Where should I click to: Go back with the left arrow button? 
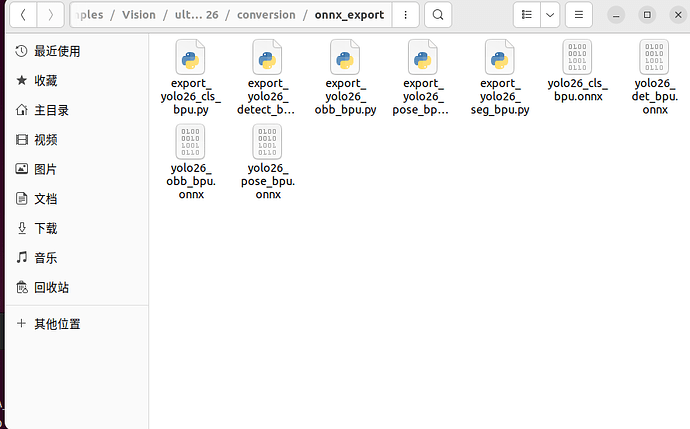23,15
